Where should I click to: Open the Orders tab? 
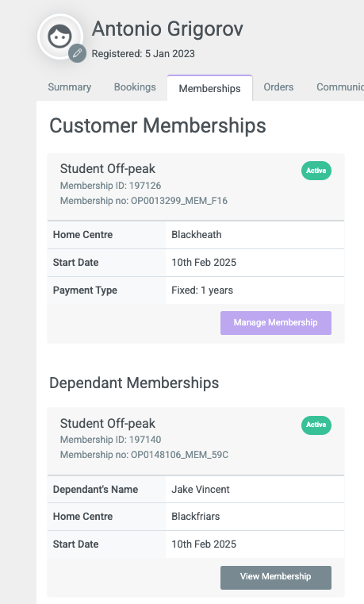(278, 87)
